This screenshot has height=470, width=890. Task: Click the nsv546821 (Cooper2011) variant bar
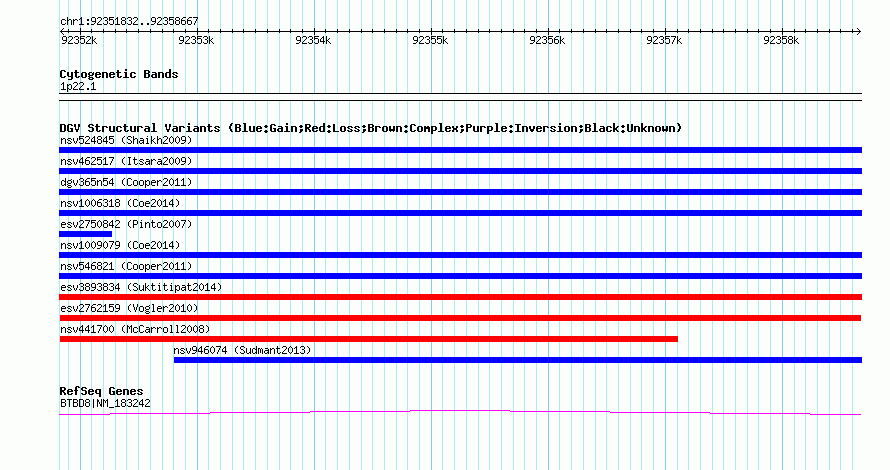(460, 276)
